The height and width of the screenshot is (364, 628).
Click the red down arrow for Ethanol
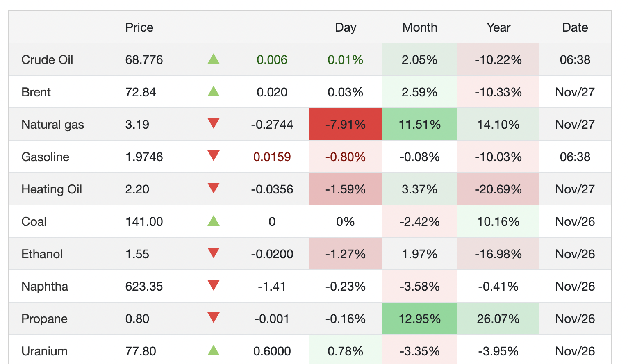coord(214,253)
